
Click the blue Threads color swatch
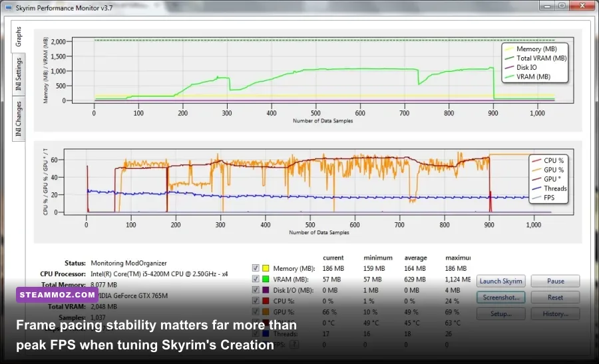(266, 334)
